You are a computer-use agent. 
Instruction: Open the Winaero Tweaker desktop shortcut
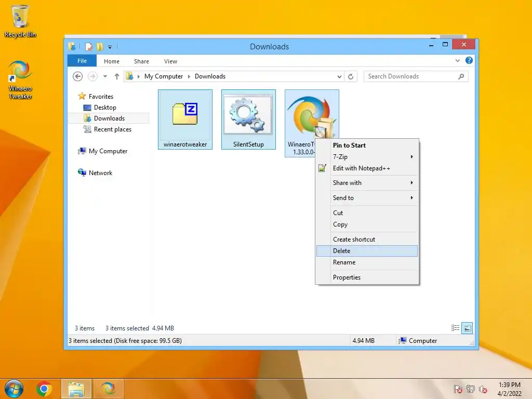[x=20, y=79]
